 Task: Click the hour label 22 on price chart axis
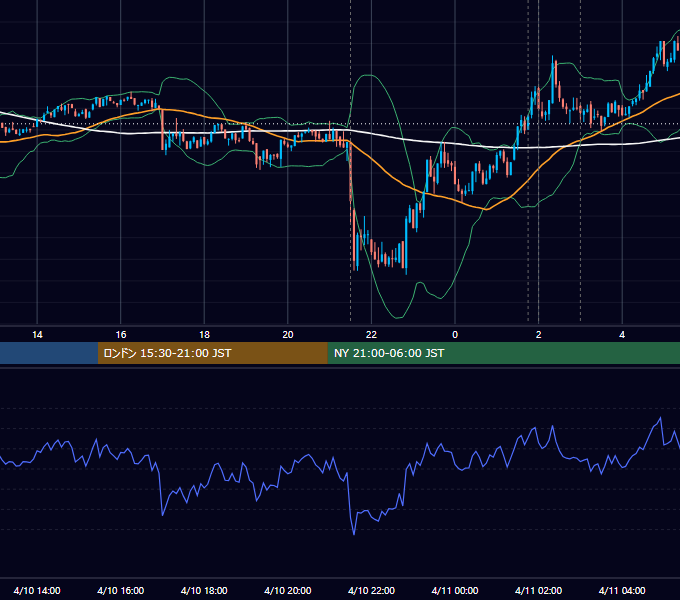tap(371, 335)
